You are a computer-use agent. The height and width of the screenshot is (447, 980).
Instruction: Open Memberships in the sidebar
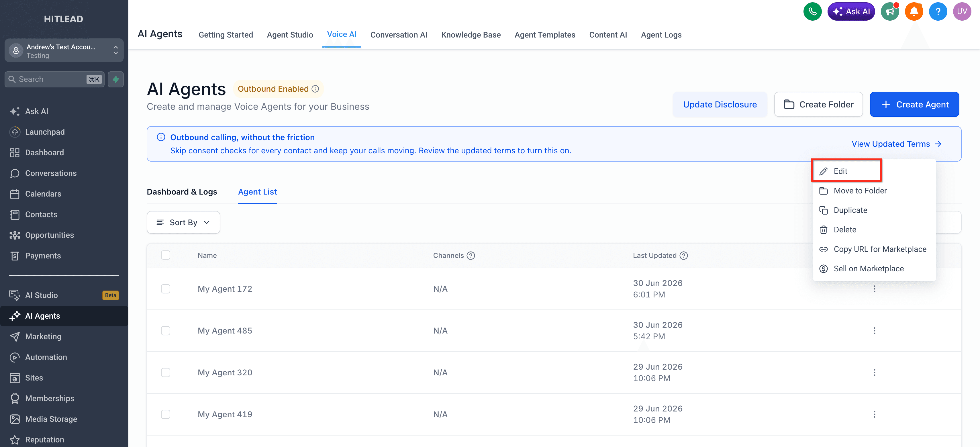(64, 398)
